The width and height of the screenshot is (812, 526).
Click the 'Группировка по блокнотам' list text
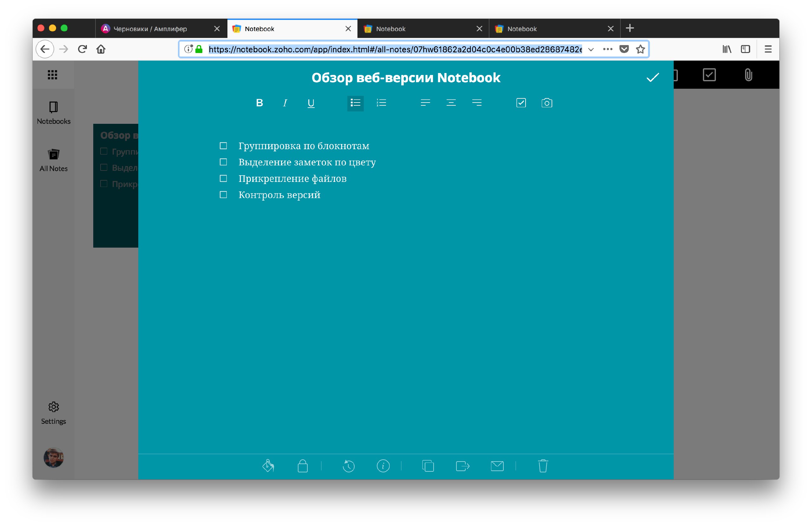304,146
